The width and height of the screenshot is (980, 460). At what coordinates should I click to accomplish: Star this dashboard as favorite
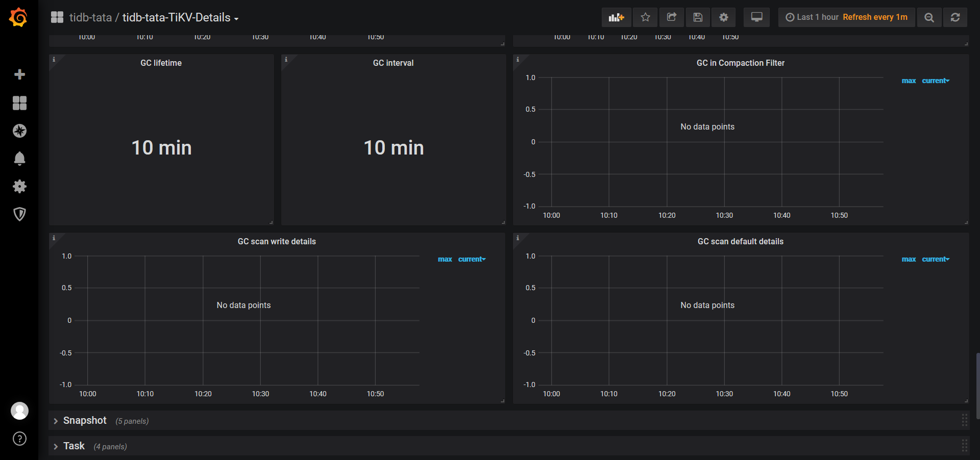(645, 17)
